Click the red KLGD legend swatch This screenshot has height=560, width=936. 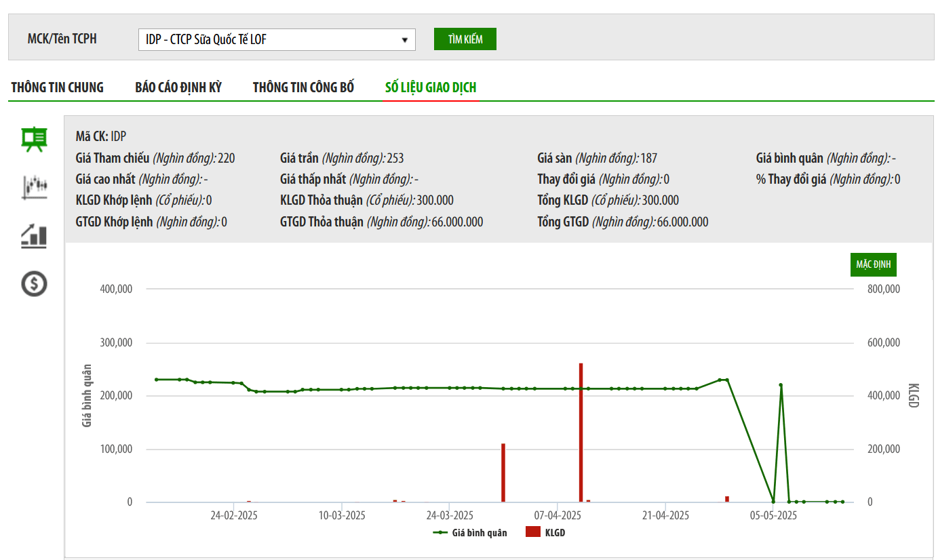pyautogui.click(x=533, y=532)
